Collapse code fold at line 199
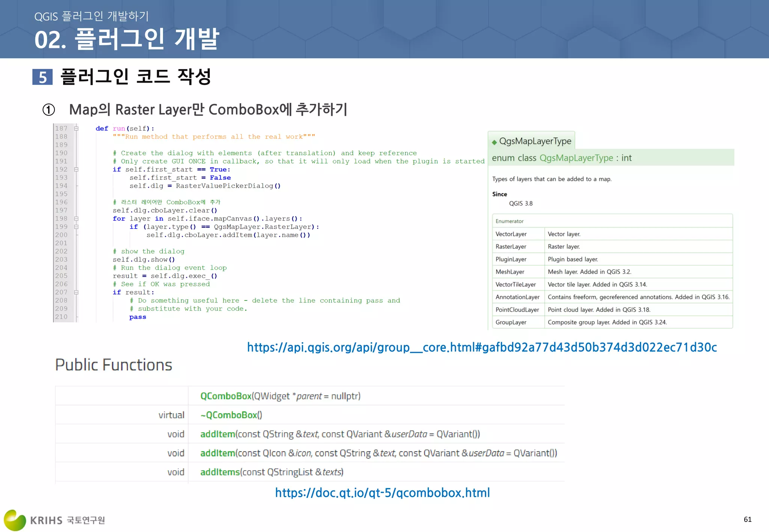 tap(76, 227)
